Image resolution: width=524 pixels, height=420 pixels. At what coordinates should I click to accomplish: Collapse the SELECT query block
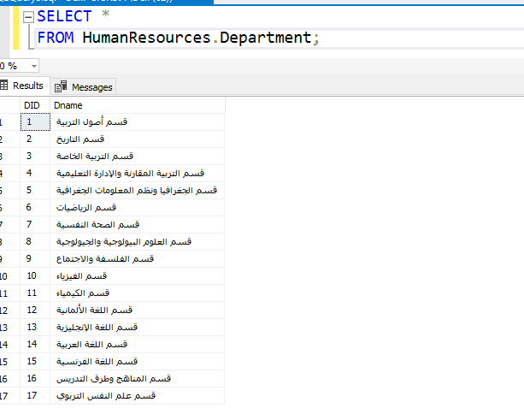29,17
